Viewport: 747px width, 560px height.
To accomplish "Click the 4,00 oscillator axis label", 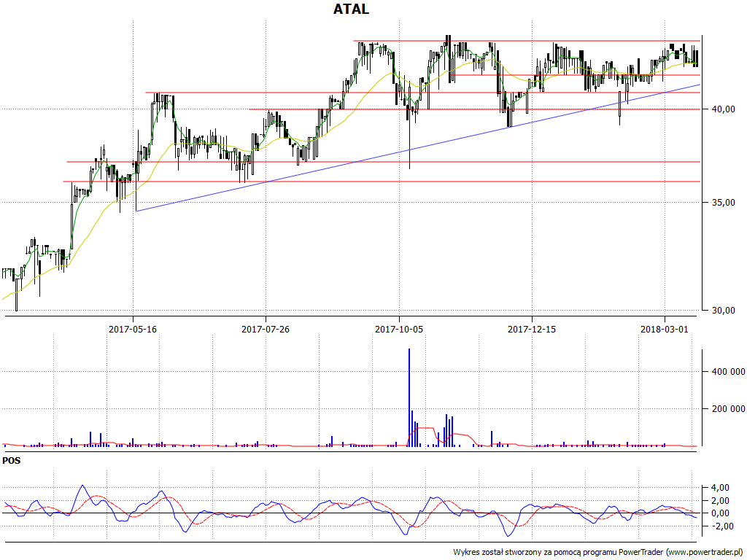I will 720,488.
